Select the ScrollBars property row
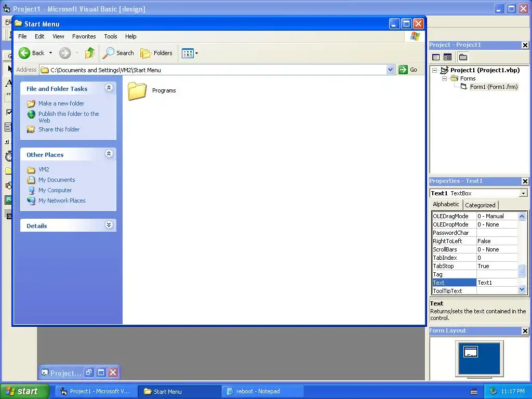Viewport: 532px width, 399px height. click(475, 249)
